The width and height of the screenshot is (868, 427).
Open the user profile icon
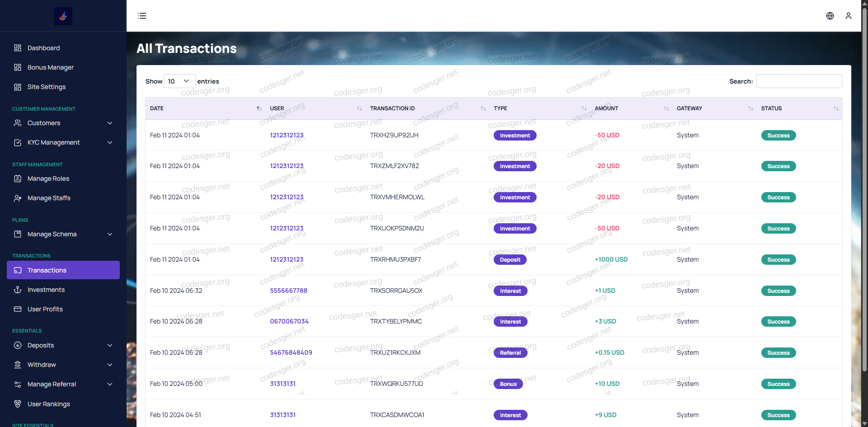click(848, 16)
